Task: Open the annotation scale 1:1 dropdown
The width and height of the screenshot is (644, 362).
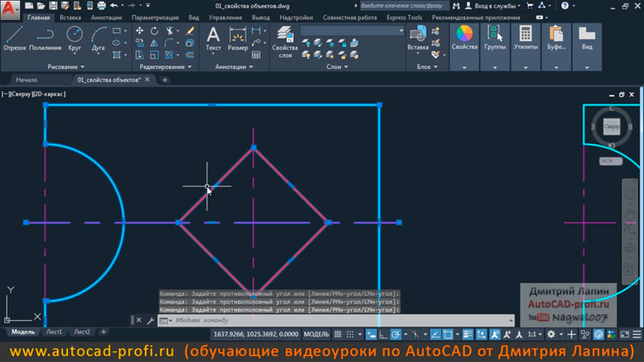Action: [x=535, y=334]
